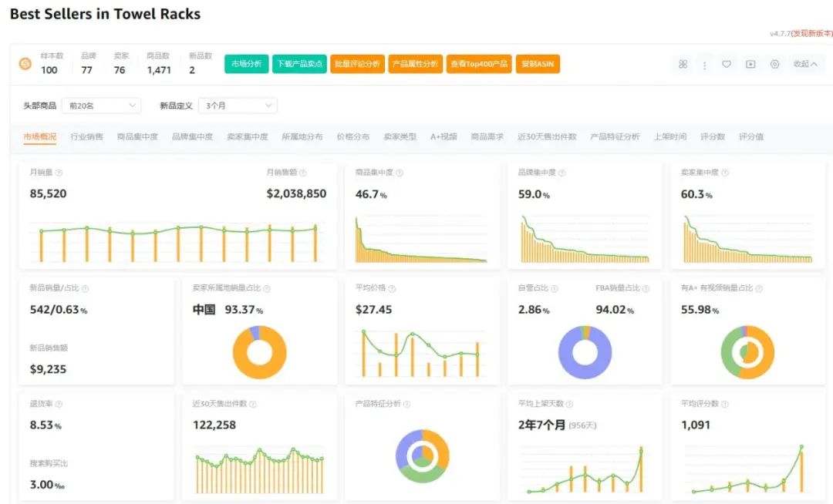Click help icon next to 平均评分数

coord(725,405)
